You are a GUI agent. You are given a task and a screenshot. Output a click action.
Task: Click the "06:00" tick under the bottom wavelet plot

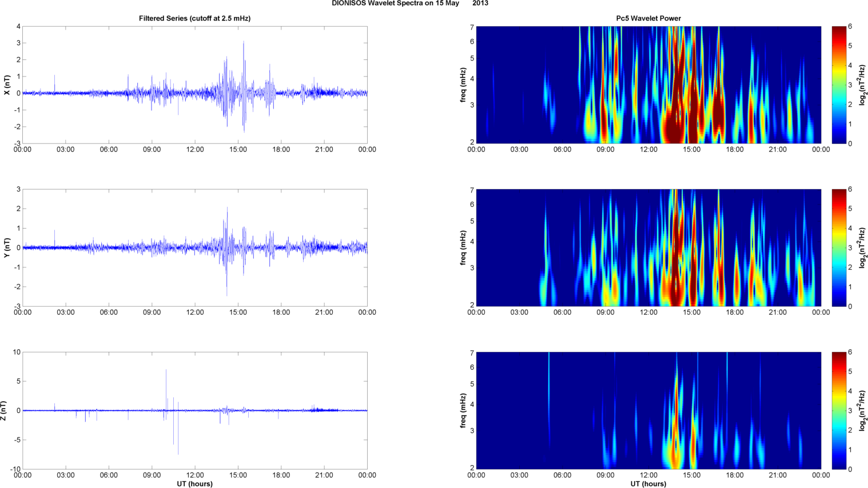pos(562,475)
